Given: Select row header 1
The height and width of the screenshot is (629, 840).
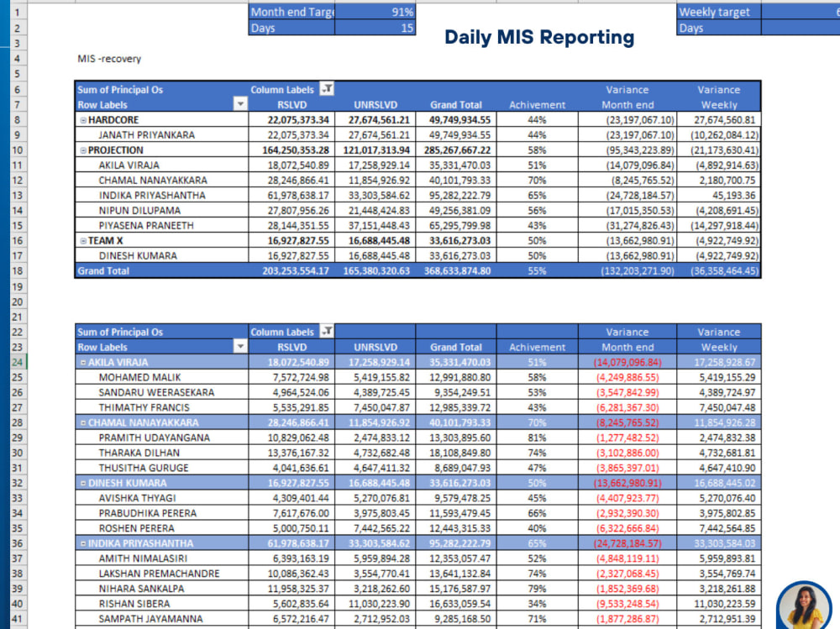Looking at the screenshot, I should [x=18, y=12].
